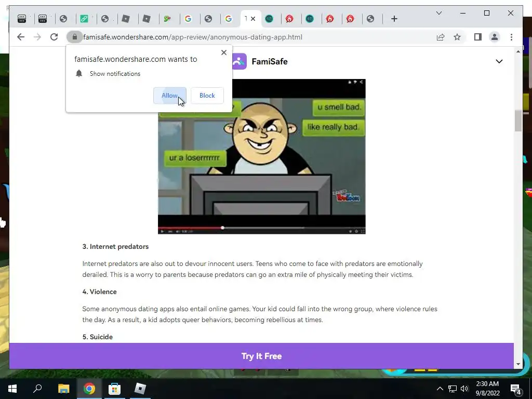
Task: Open the Chrome profile menu
Action: (x=495, y=37)
